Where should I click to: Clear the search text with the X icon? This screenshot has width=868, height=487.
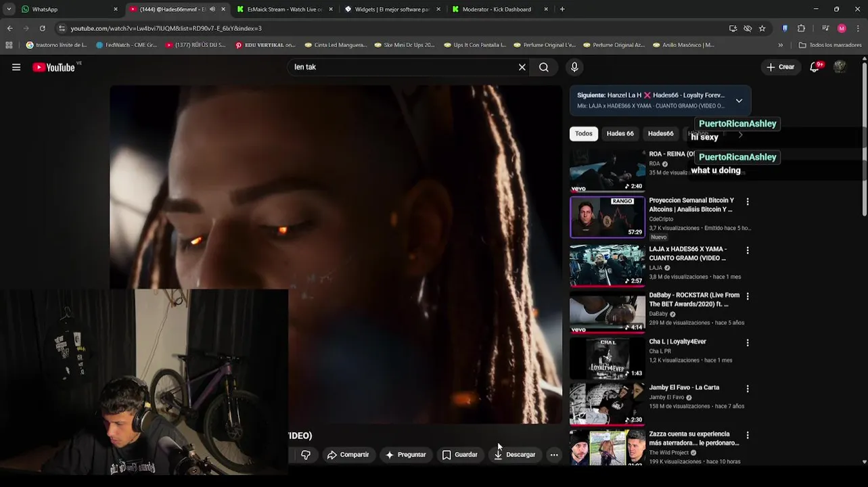coord(522,67)
